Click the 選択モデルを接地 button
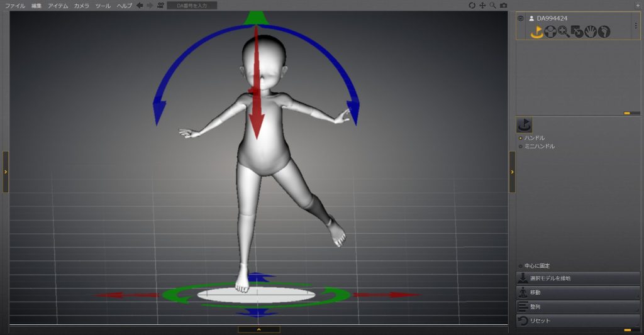 pyautogui.click(x=578, y=278)
